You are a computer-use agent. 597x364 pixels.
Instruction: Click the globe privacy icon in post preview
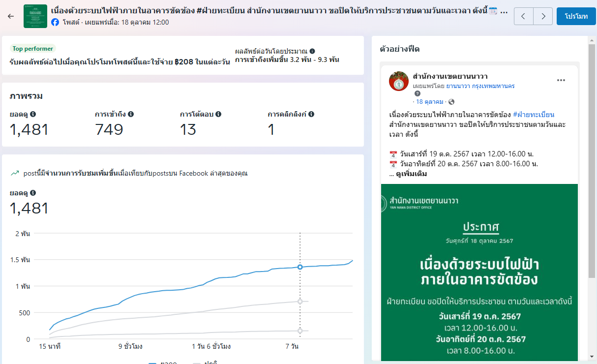tap(451, 102)
